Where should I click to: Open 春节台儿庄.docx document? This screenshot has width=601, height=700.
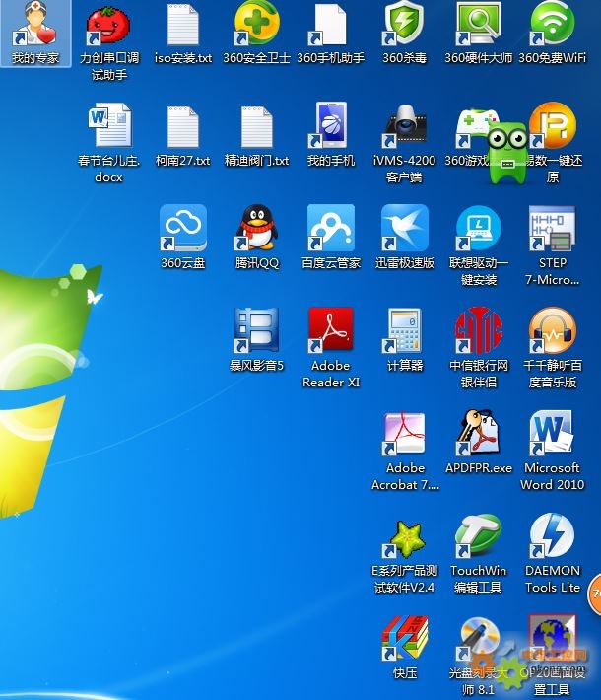click(109, 125)
